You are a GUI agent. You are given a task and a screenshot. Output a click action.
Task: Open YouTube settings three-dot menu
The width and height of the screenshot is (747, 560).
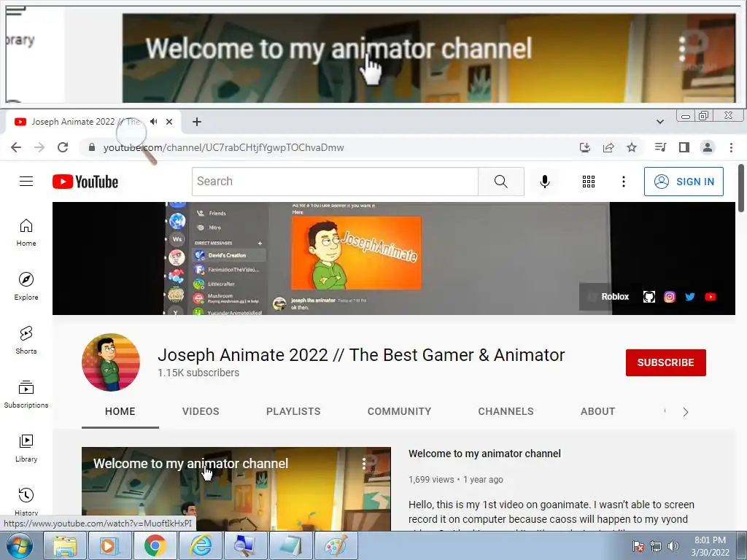coord(624,182)
